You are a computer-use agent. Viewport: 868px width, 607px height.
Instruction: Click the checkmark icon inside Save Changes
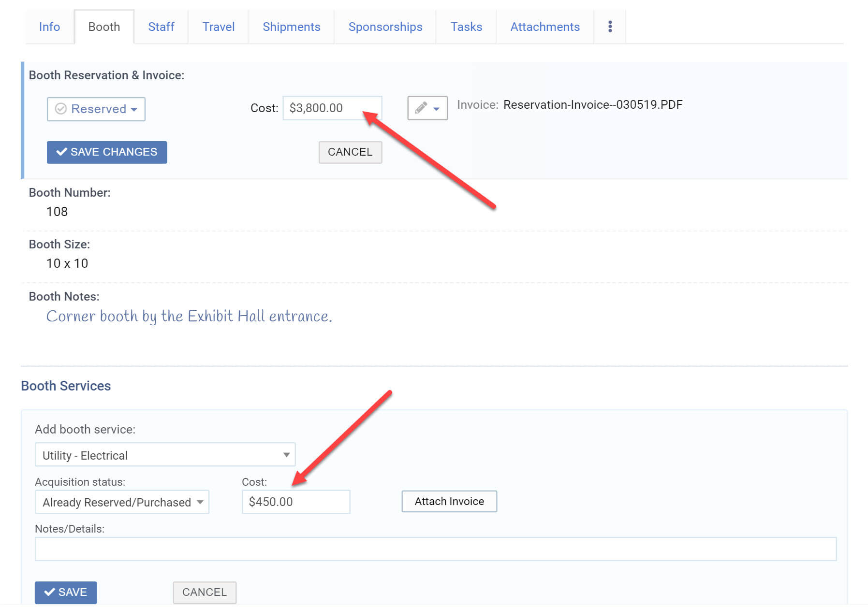click(x=62, y=152)
